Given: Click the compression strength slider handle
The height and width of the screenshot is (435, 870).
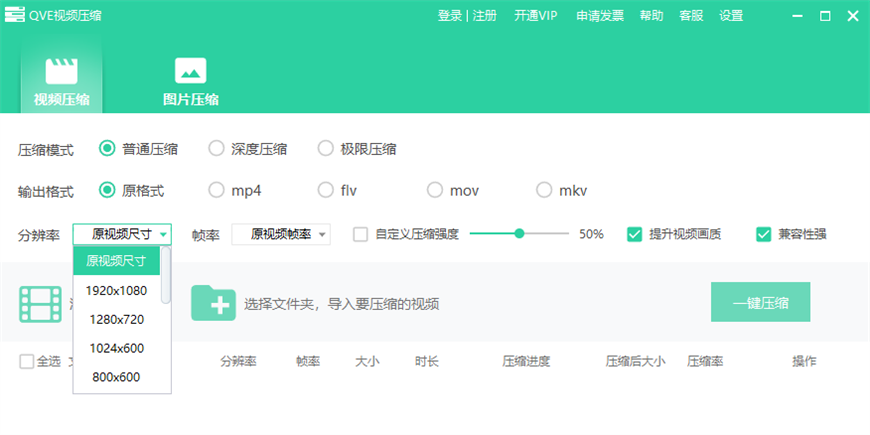Looking at the screenshot, I should [x=519, y=234].
